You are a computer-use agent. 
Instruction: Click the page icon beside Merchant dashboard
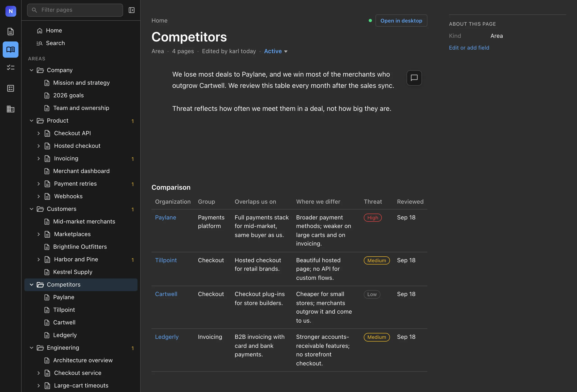click(x=47, y=171)
